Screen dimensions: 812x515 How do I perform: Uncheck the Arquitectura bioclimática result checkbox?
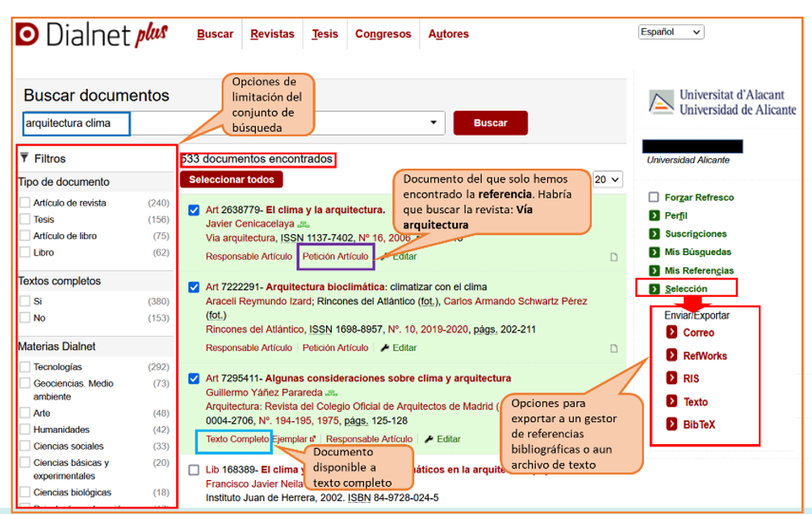click(194, 287)
